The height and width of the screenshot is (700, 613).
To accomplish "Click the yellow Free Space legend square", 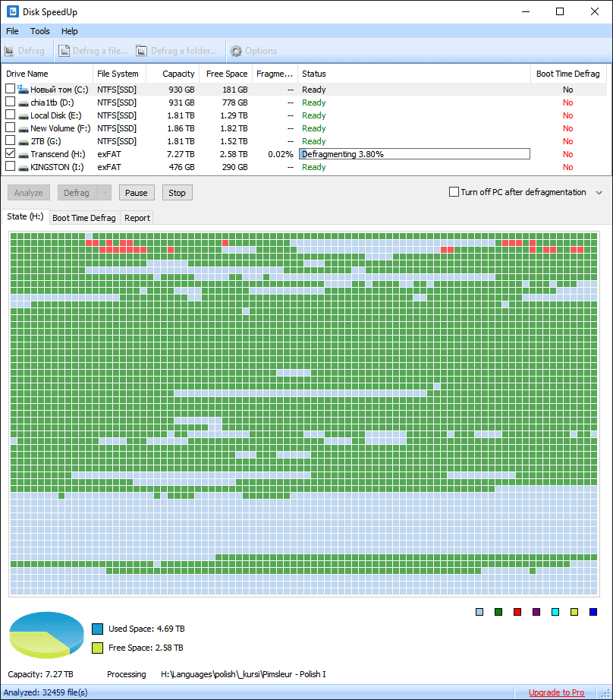I will point(97,648).
